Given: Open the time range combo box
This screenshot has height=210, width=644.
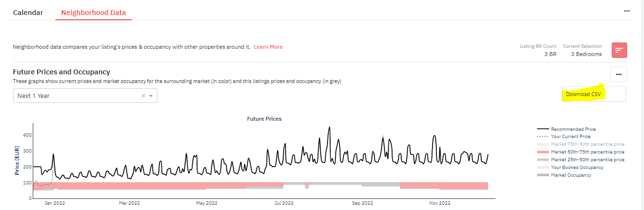Looking at the screenshot, I should pyautogui.click(x=85, y=96).
